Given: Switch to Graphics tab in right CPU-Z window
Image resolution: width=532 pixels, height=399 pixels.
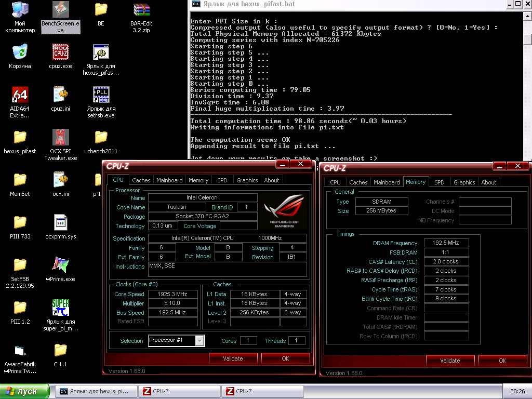Looking at the screenshot, I should pos(464,182).
